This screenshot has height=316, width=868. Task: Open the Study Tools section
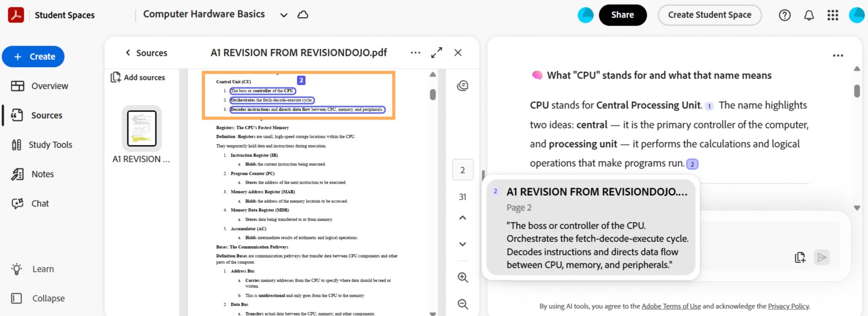tap(42, 145)
